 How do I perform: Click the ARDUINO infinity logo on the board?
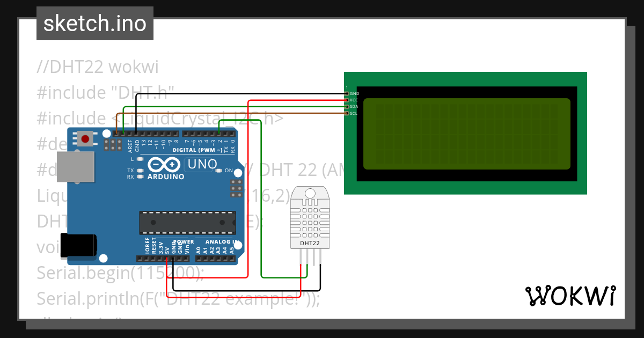(x=165, y=165)
